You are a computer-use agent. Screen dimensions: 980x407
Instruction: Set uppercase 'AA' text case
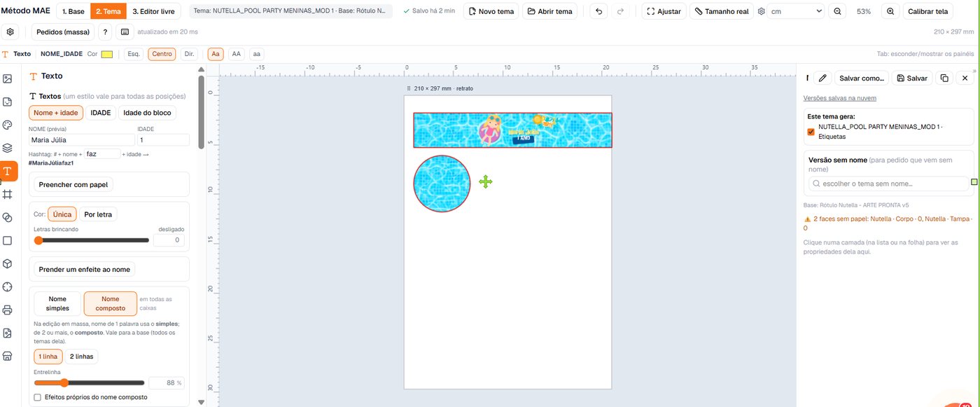pyautogui.click(x=237, y=54)
